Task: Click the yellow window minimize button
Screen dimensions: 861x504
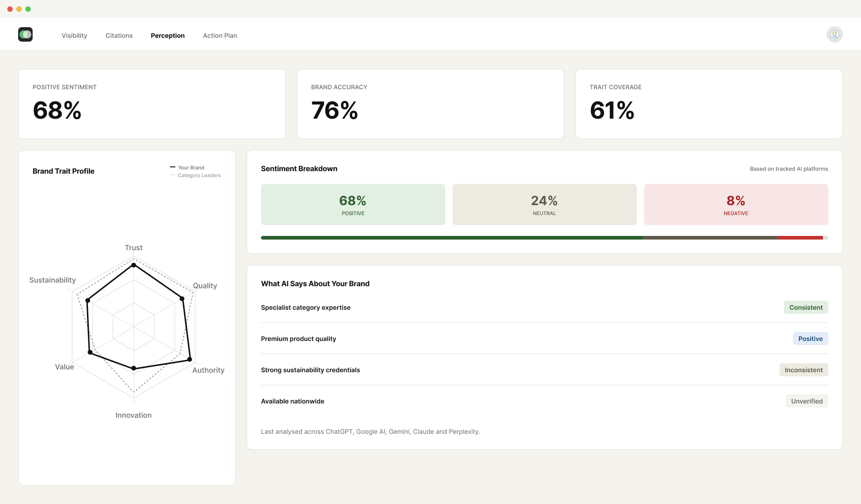Action: [x=19, y=9]
